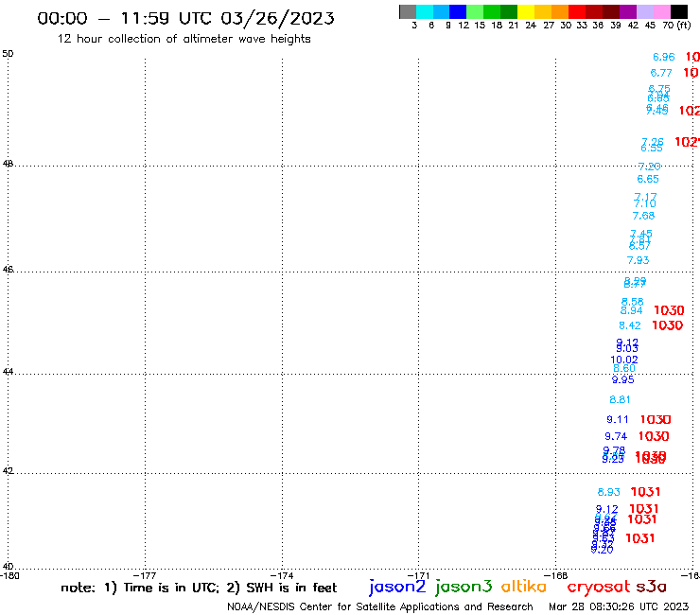Click the black swatch ending the color scale
This screenshot has height=615, width=700.
(678, 11)
